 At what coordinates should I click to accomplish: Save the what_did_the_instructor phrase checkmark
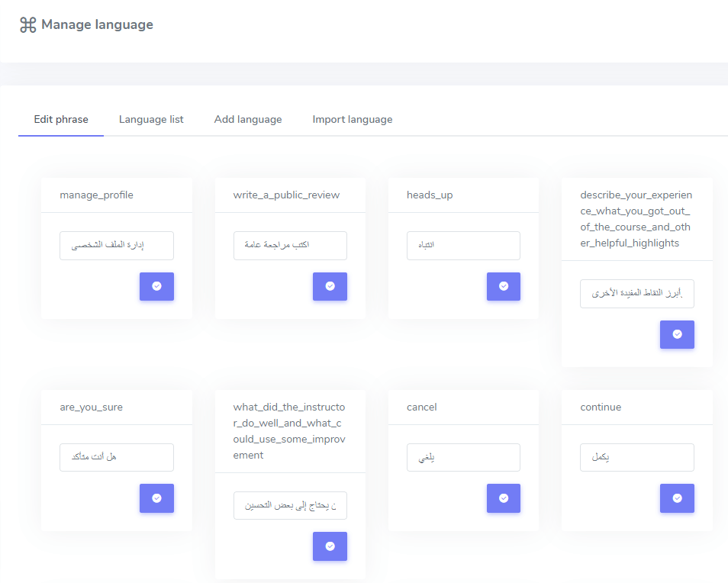(x=330, y=546)
